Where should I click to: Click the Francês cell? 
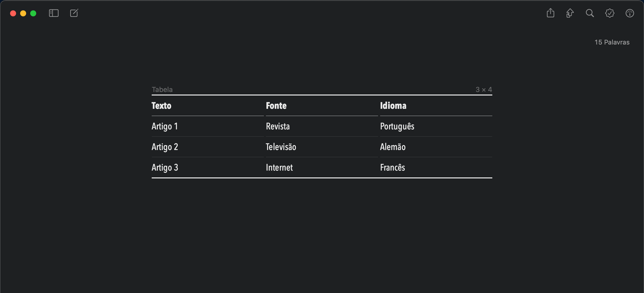[392, 168]
